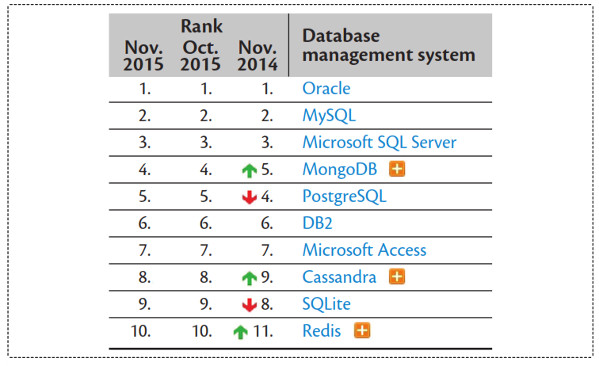The width and height of the screenshot is (599, 366).
Task: Open the MongoDB link
Action: pyautogui.click(x=340, y=170)
